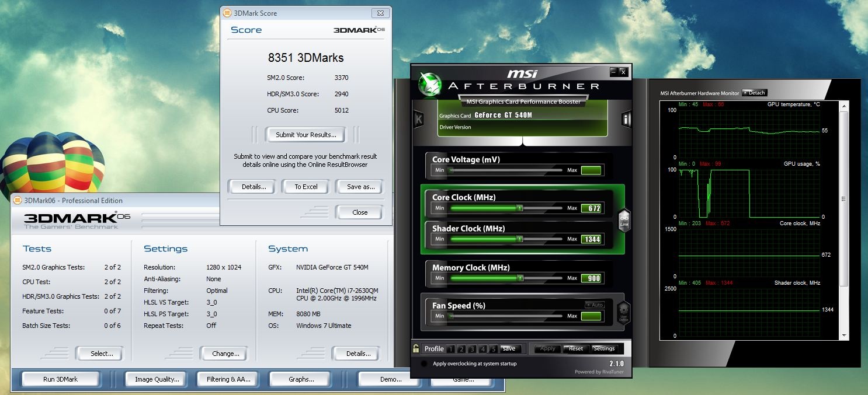Image resolution: width=868 pixels, height=395 pixels.
Task: Click the Resolution value 1280 x 1024
Action: tap(224, 267)
